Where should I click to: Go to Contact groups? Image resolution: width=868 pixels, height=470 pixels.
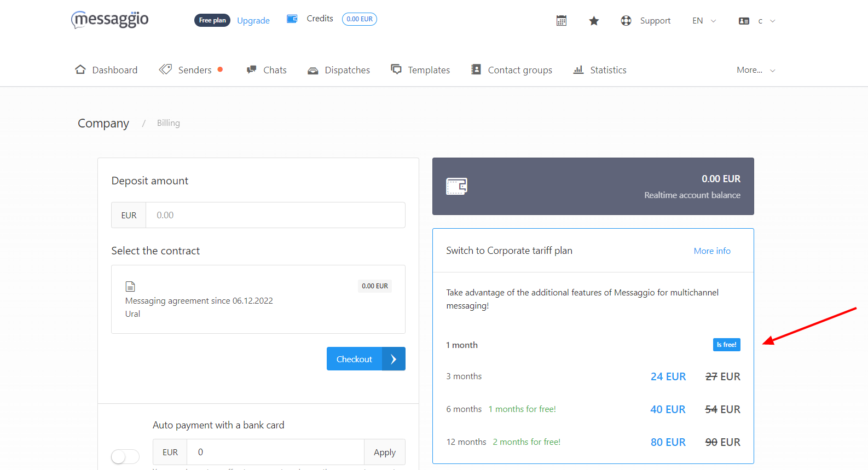coord(512,70)
